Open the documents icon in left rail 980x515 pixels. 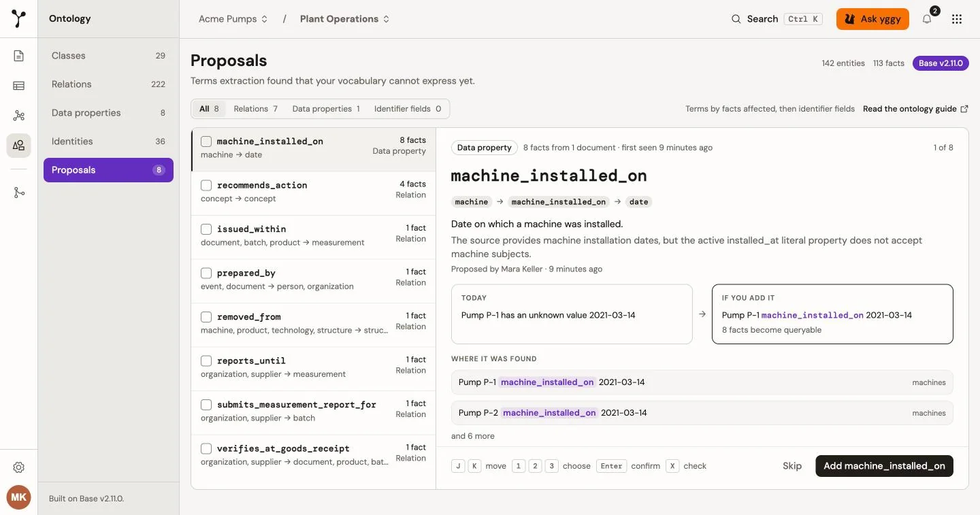[19, 56]
